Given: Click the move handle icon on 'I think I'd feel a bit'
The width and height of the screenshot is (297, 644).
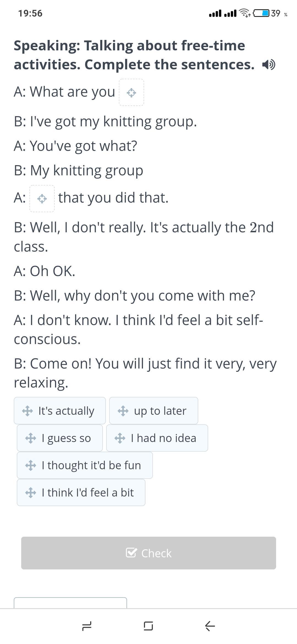Looking at the screenshot, I should tap(31, 493).
